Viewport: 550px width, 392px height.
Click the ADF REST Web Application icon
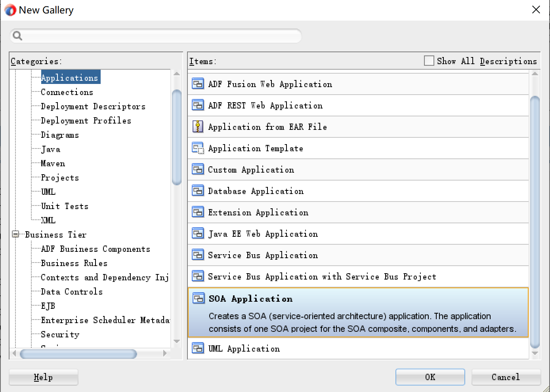(x=198, y=105)
